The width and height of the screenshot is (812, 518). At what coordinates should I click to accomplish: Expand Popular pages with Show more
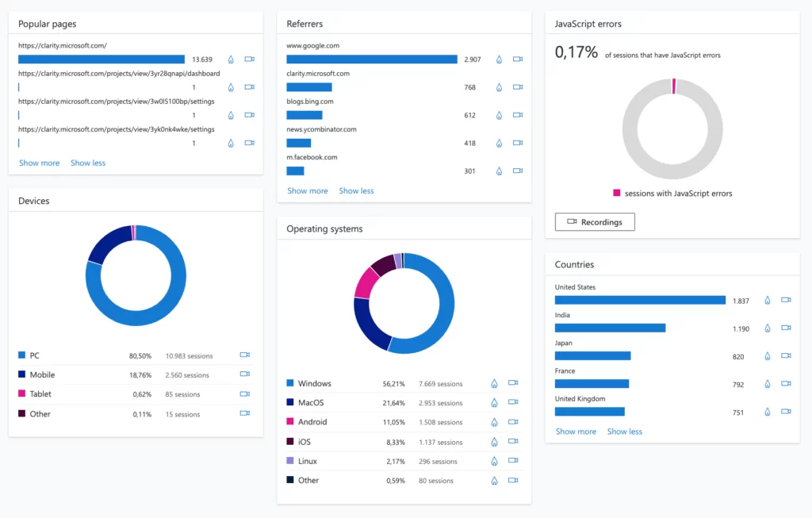[x=39, y=163]
